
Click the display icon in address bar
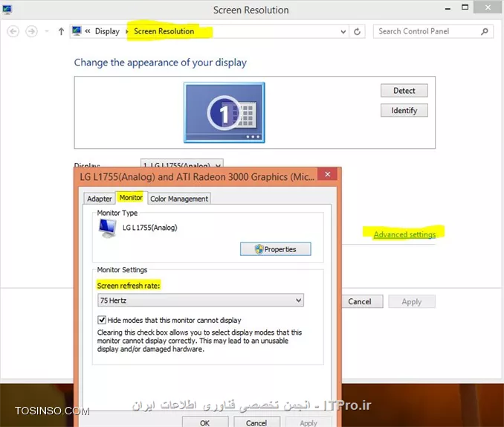(77, 31)
